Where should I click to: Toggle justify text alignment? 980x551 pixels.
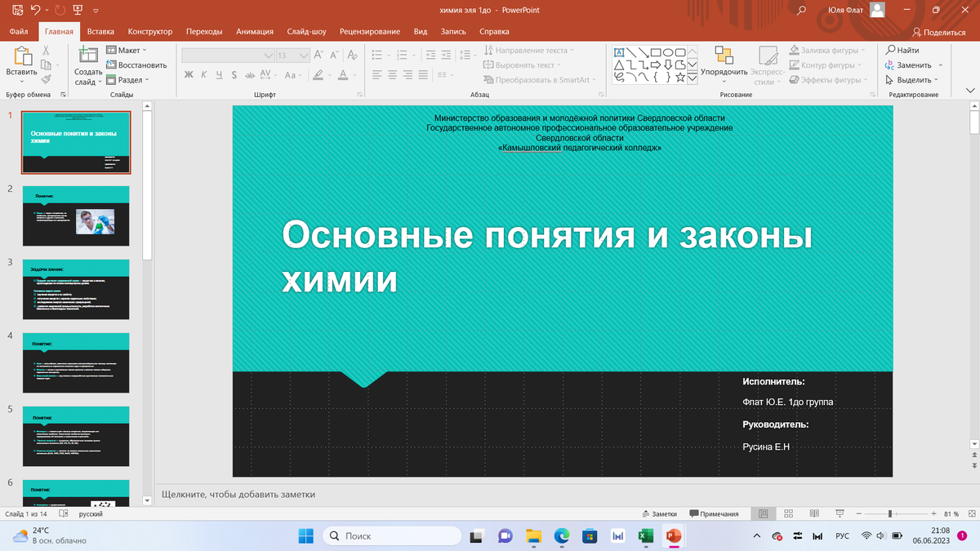pyautogui.click(x=424, y=74)
